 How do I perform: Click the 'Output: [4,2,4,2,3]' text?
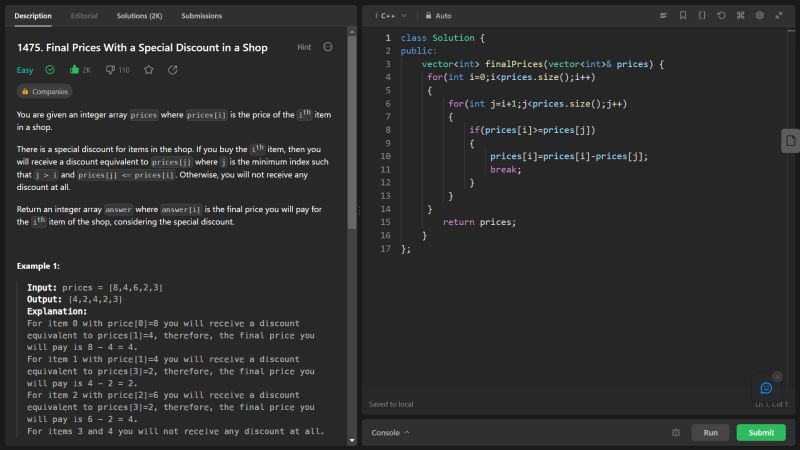click(x=74, y=299)
